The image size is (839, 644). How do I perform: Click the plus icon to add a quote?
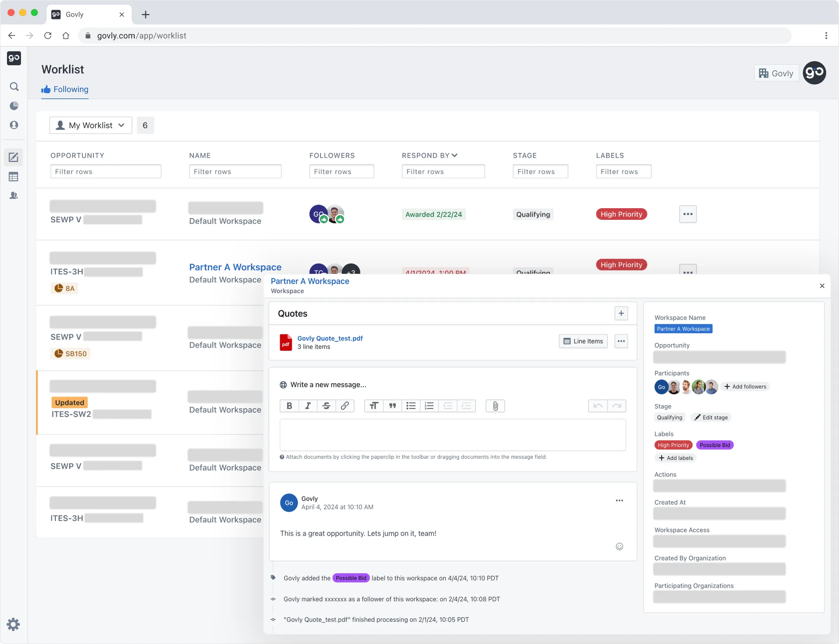tap(621, 313)
